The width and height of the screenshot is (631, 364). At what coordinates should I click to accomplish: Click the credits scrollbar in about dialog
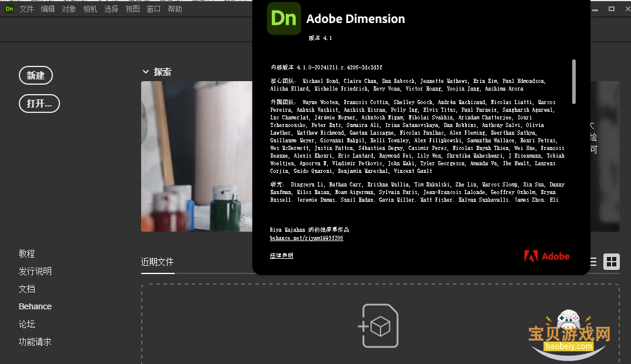(x=573, y=82)
